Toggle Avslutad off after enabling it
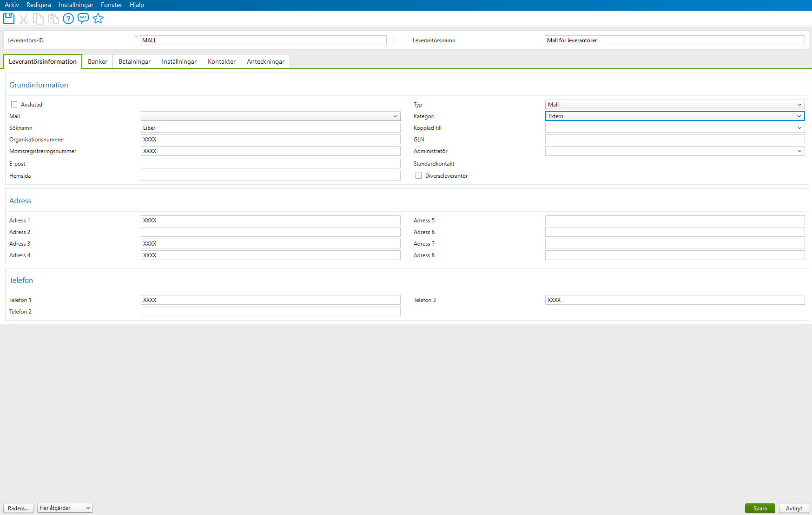This screenshot has height=515, width=812. click(14, 104)
